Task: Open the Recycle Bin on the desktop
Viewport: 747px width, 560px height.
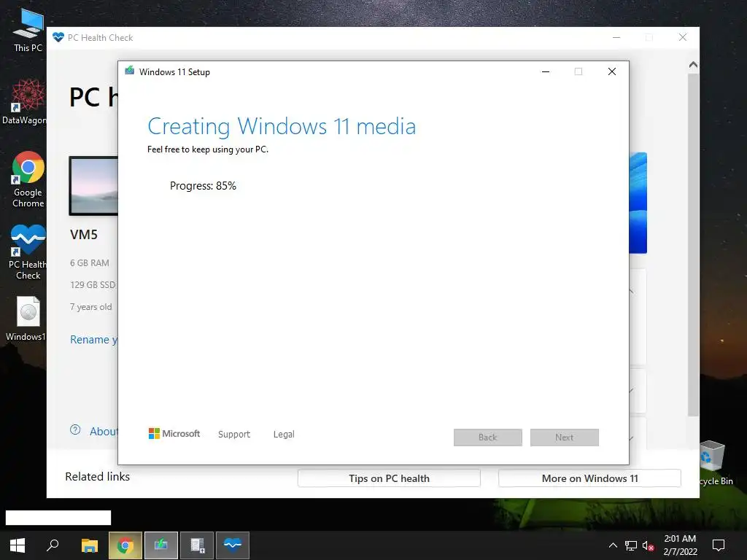Action: [716, 463]
